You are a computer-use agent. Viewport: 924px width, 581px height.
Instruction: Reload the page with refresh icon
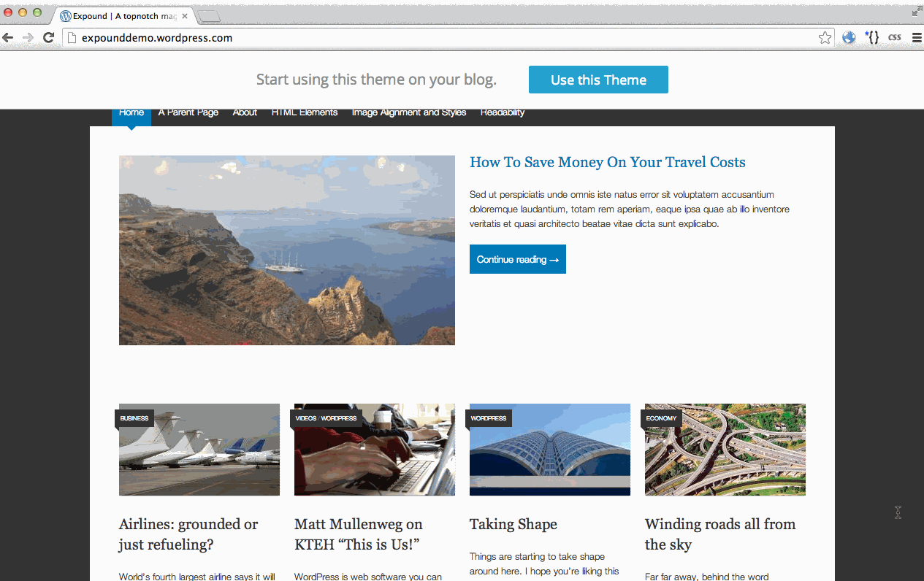48,38
